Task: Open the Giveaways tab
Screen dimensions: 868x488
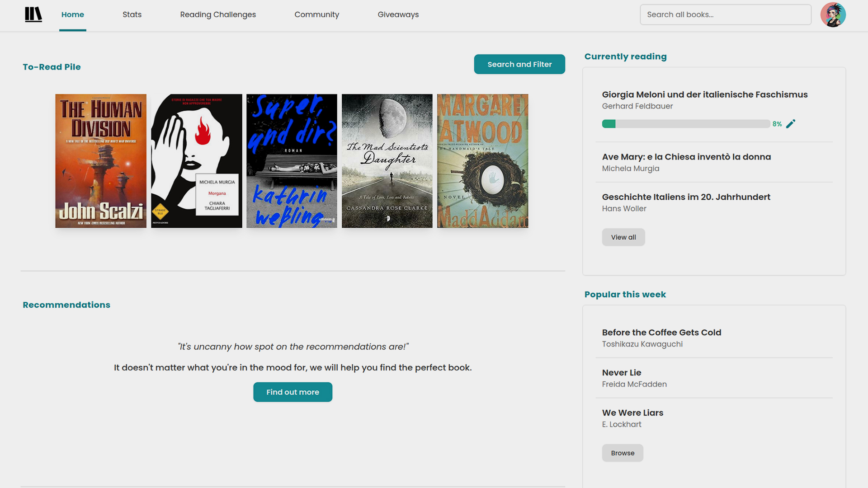Action: tap(398, 14)
